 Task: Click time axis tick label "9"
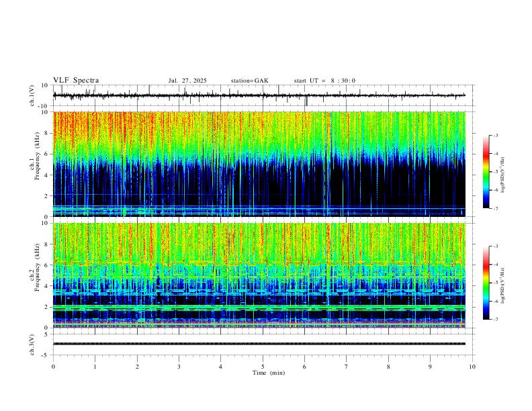tap(430, 367)
